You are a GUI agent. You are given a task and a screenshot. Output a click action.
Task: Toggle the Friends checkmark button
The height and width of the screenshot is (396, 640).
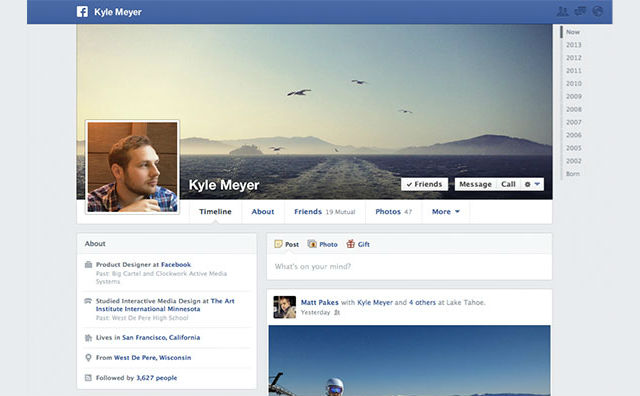point(424,184)
